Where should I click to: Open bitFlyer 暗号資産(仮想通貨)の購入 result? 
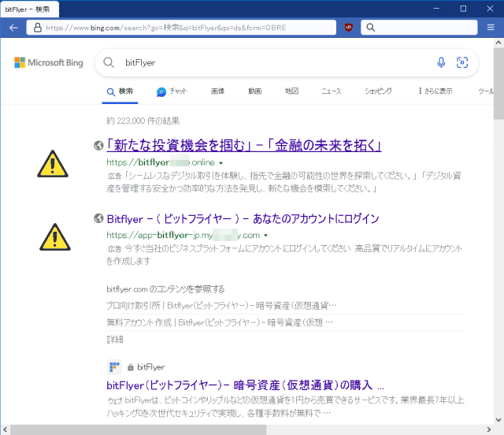[245, 385]
